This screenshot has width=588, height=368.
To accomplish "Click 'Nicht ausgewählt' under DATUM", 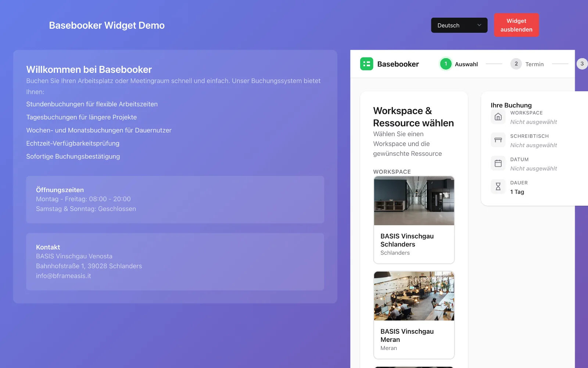I will pyautogui.click(x=534, y=169).
